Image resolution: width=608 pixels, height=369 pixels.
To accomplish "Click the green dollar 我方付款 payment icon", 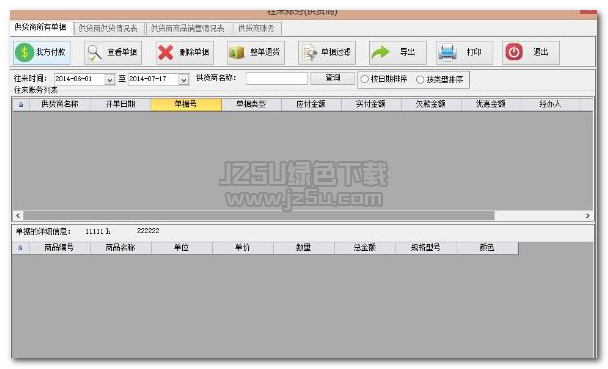I will tap(24, 52).
